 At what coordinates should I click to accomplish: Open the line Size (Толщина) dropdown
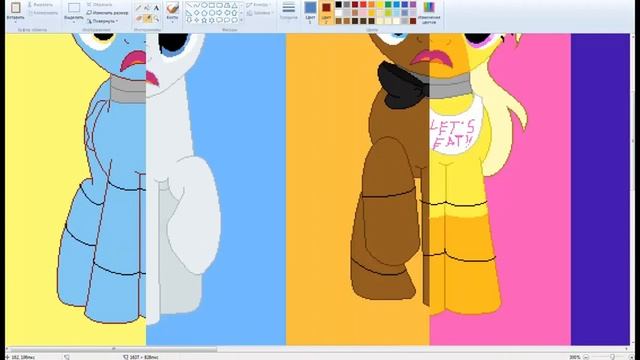click(x=289, y=11)
